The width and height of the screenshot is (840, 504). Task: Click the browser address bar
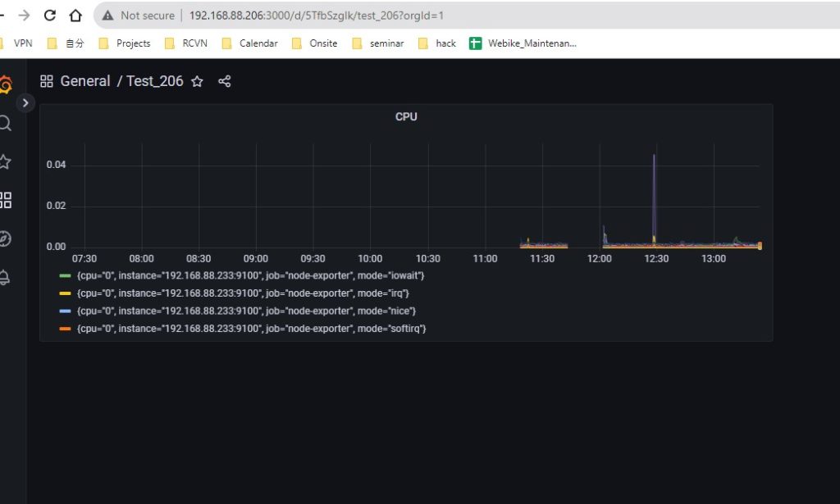tap(328, 15)
